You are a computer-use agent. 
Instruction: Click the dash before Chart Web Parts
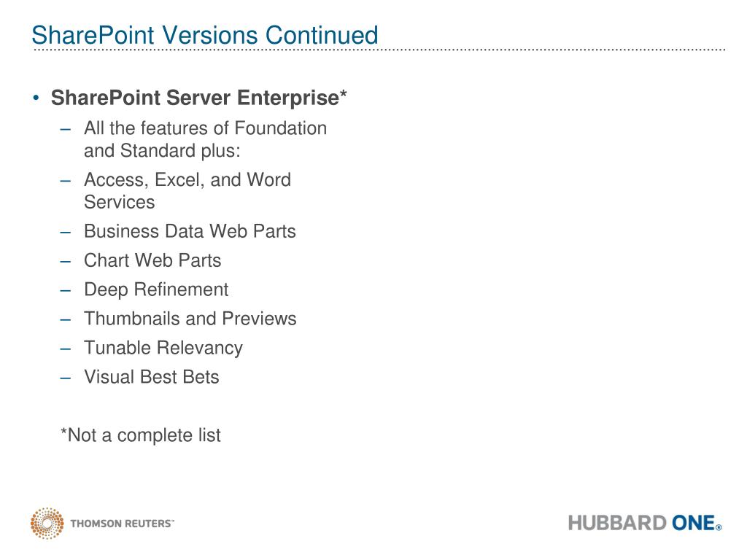point(66,261)
